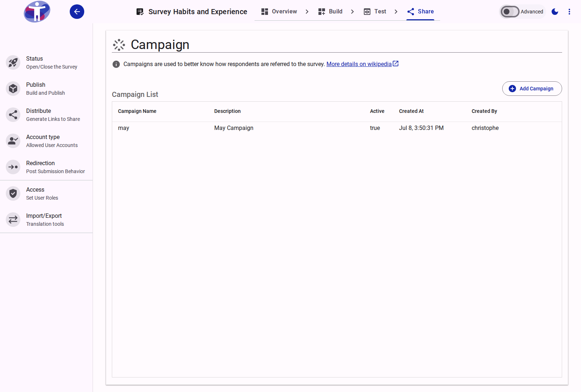Open Import/Export Translation tools
This screenshot has height=392, width=581.
(x=46, y=220)
